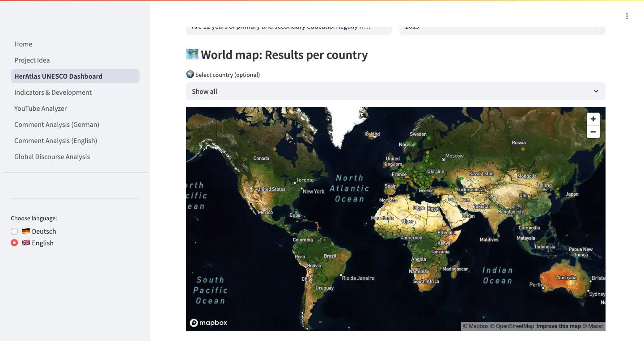
Task: Click the Colombia label on map
Action: tap(303, 240)
